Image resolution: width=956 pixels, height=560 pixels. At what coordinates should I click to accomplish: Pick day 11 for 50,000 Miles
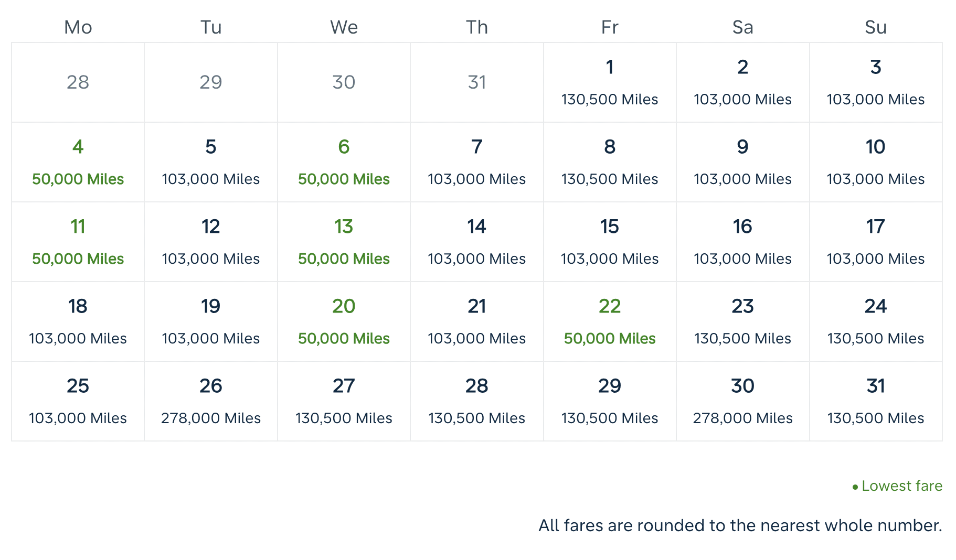[x=78, y=242]
